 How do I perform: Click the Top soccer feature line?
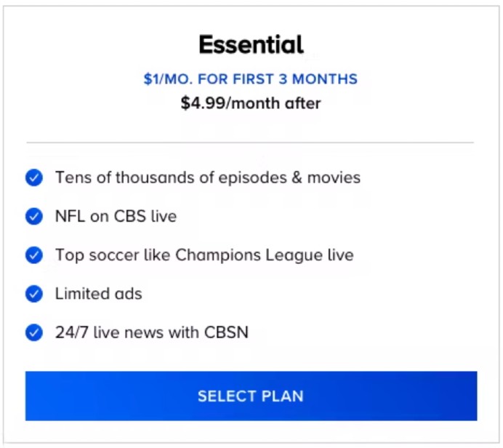coord(204,255)
